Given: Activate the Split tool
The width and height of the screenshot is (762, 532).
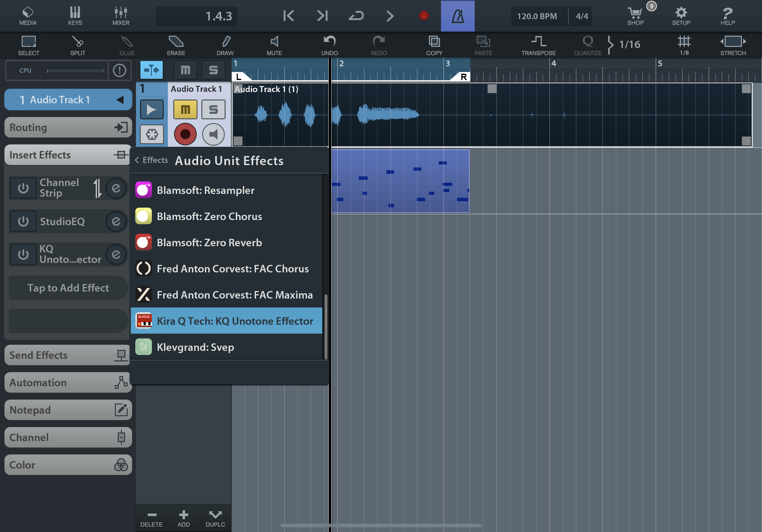Looking at the screenshot, I should 78,45.
